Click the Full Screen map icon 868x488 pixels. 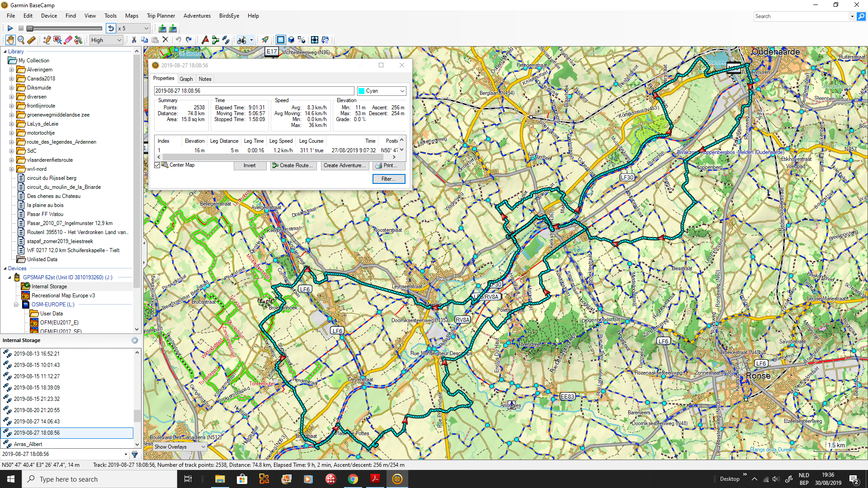(315, 40)
